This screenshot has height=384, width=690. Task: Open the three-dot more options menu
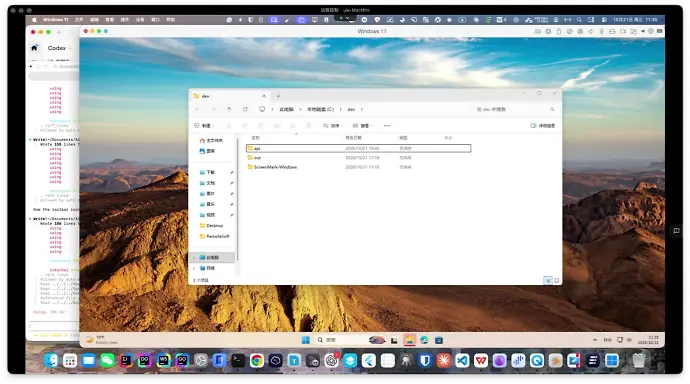coord(386,126)
